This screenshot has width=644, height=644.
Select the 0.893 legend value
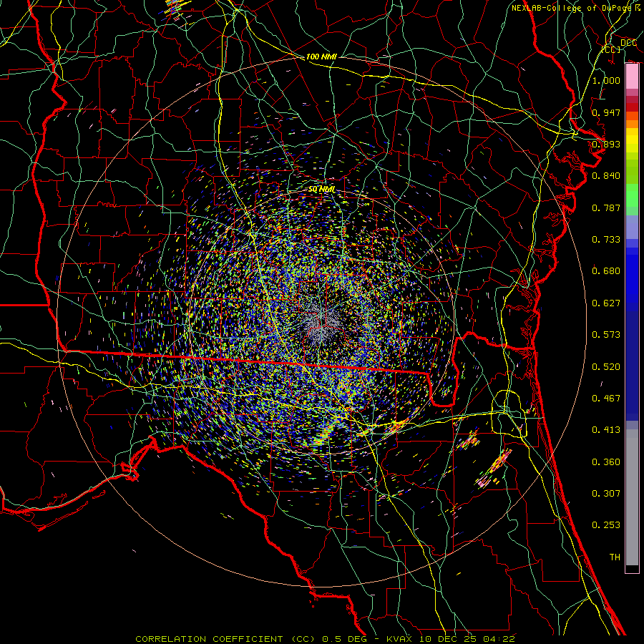(x=606, y=144)
